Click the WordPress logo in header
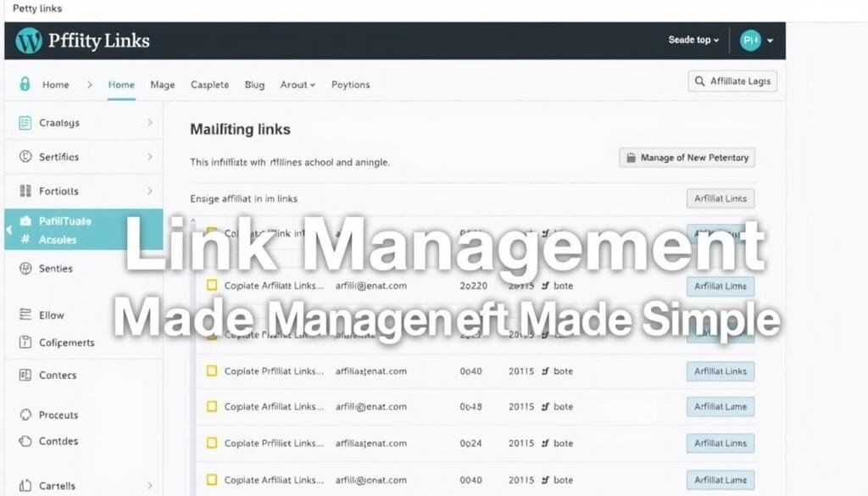This screenshot has height=496, width=868. point(29,41)
